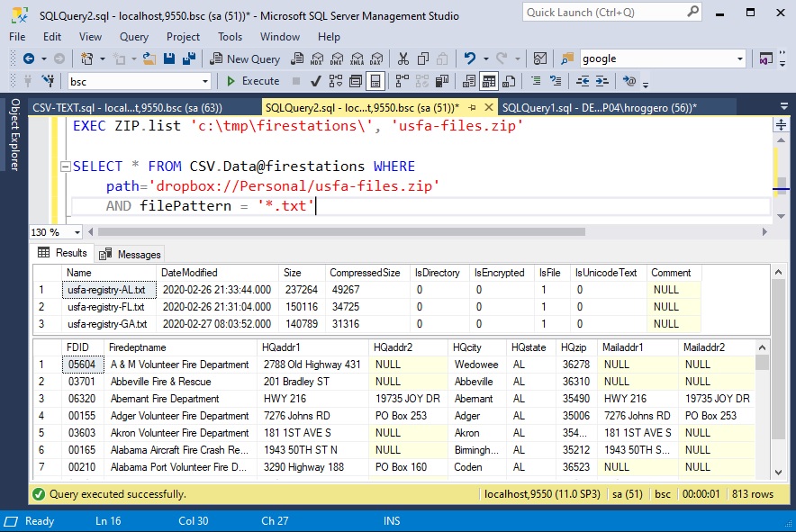The image size is (796, 532).
Task: Comment out the selected lines
Action: (x=536, y=81)
